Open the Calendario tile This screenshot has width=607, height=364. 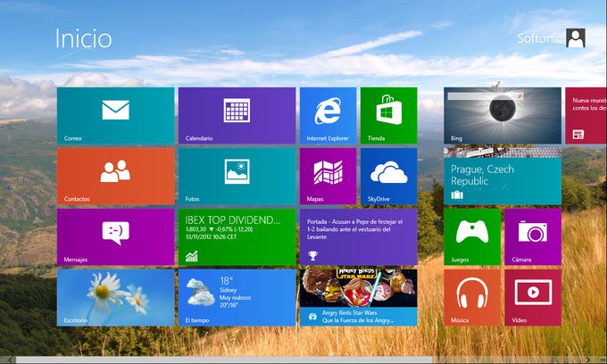click(x=237, y=116)
